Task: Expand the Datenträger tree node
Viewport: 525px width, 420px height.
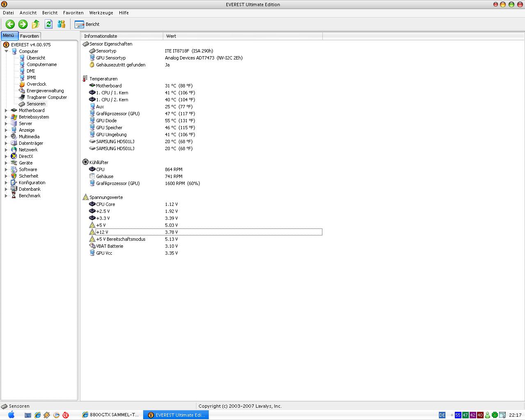Action: point(6,143)
